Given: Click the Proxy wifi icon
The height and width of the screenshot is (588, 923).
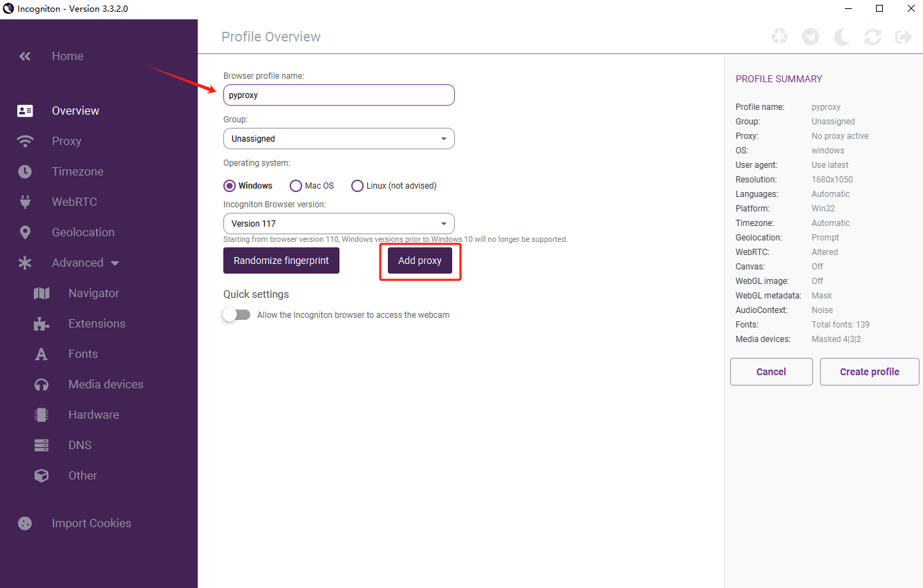Looking at the screenshot, I should [25, 141].
